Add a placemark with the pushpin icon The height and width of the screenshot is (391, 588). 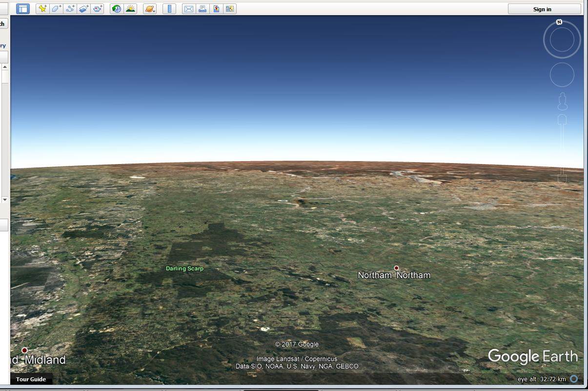coord(43,8)
